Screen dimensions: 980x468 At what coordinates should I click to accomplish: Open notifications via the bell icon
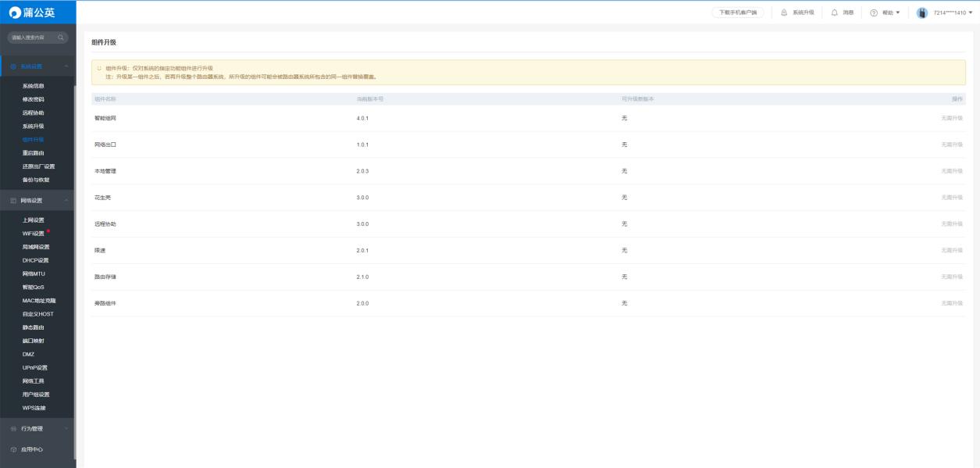tap(834, 13)
